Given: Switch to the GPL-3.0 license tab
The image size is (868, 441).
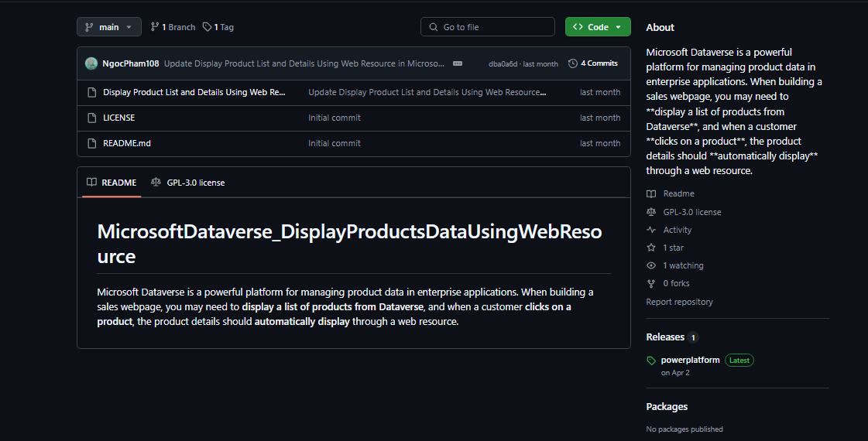Looking at the screenshot, I should pos(188,183).
